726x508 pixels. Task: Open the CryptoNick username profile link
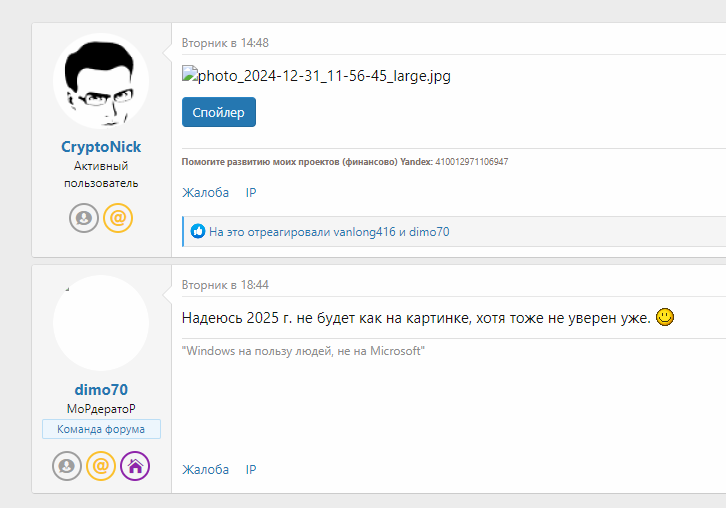101,147
